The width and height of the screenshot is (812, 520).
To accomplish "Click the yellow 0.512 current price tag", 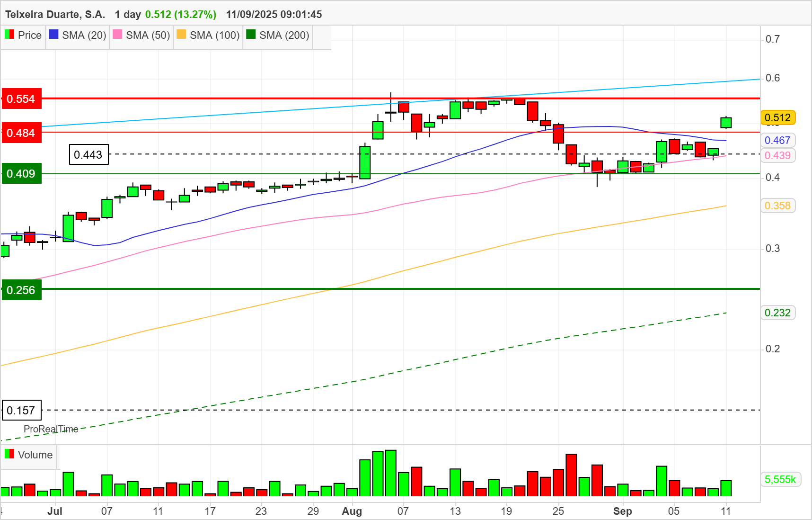I will click(778, 117).
